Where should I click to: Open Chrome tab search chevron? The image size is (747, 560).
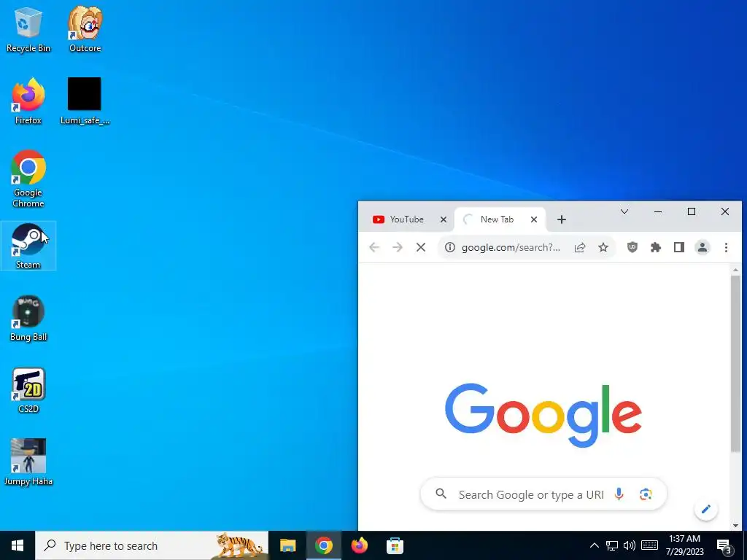pos(624,212)
